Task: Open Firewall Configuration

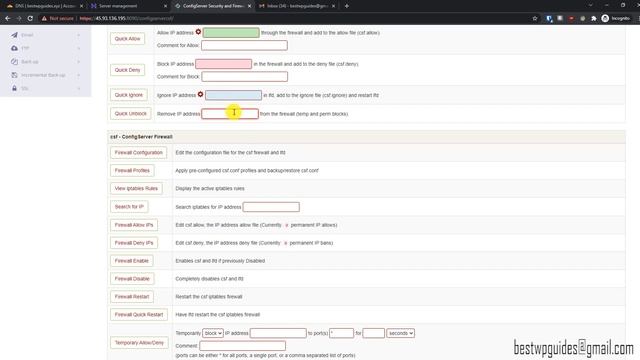Action: [138, 152]
